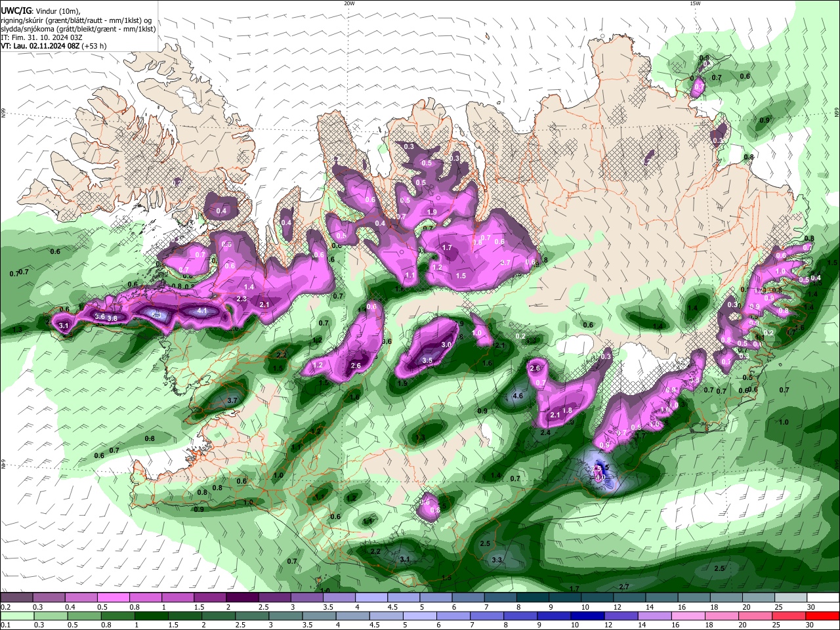The height and width of the screenshot is (630, 840).
Task: Click the palest green swatch above rain value 0.1
Action: tap(16, 616)
